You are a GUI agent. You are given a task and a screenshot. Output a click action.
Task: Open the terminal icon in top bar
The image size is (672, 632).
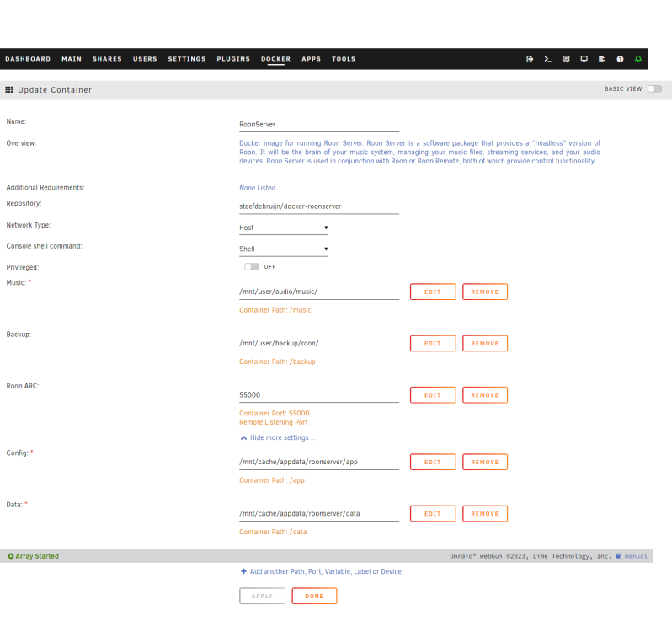tap(547, 59)
